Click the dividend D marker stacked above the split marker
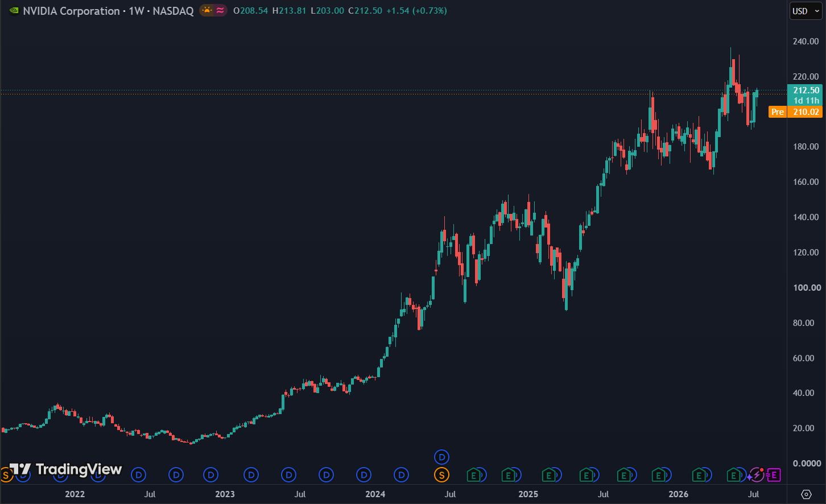 [442, 457]
